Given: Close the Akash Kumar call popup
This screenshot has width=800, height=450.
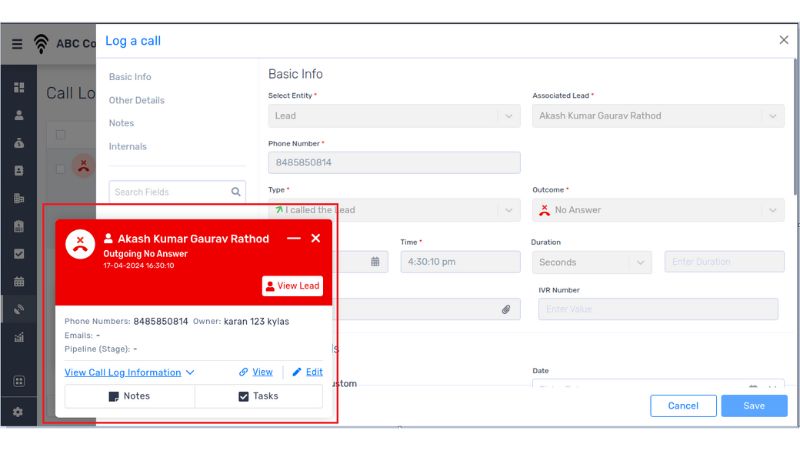Looking at the screenshot, I should (316, 239).
